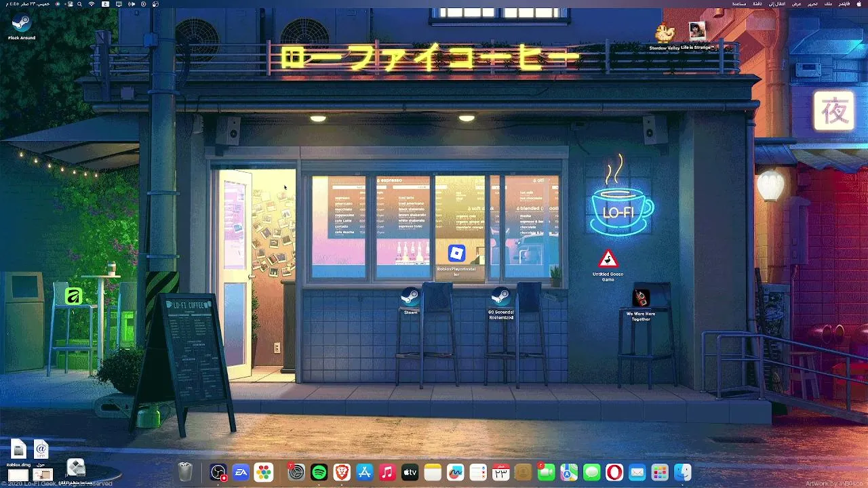
Task: Select the RobloxPlayerInstaller desktop icon
Action: [x=456, y=253]
